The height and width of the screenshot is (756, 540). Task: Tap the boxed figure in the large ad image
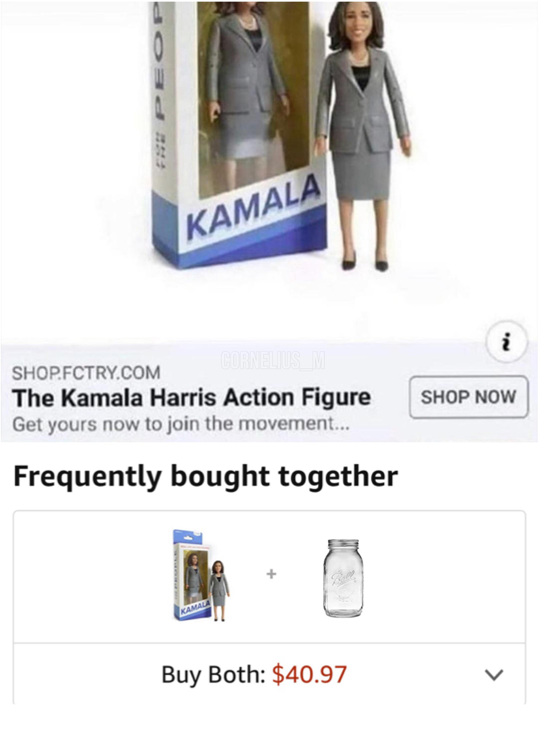pos(246,100)
